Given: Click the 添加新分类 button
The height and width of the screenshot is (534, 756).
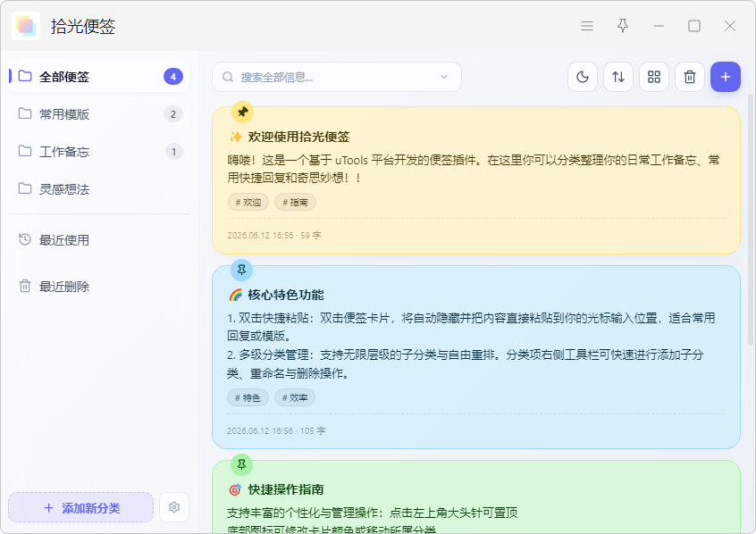Looking at the screenshot, I should (x=81, y=507).
